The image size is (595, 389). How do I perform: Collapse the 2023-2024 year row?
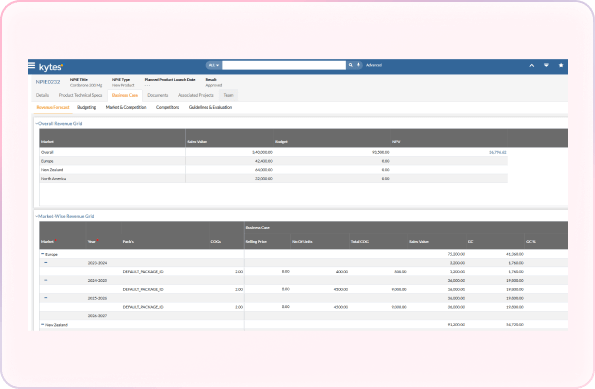[x=46, y=263]
